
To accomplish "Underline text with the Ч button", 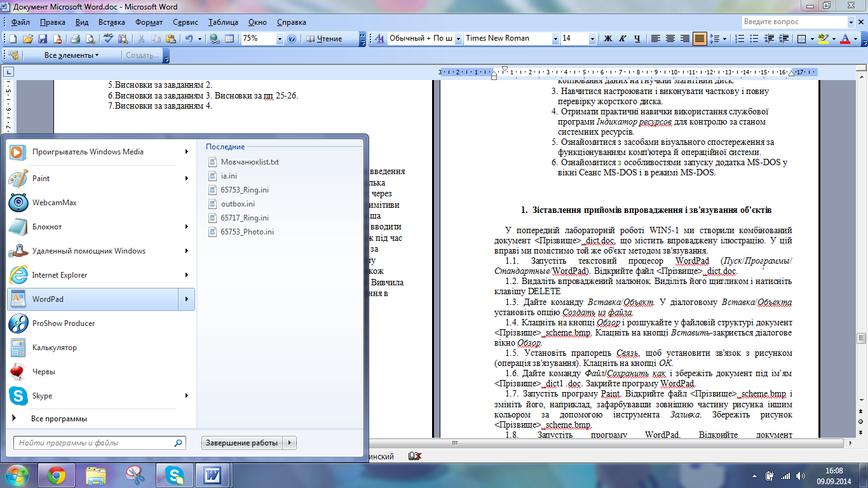I will click(x=637, y=39).
